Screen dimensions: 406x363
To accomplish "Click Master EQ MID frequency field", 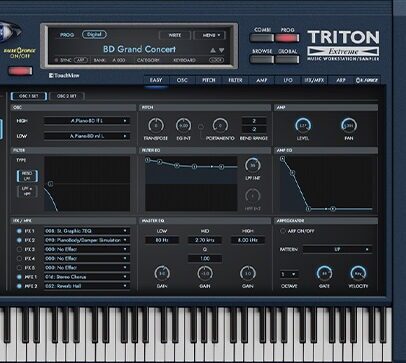I will click(205, 240).
